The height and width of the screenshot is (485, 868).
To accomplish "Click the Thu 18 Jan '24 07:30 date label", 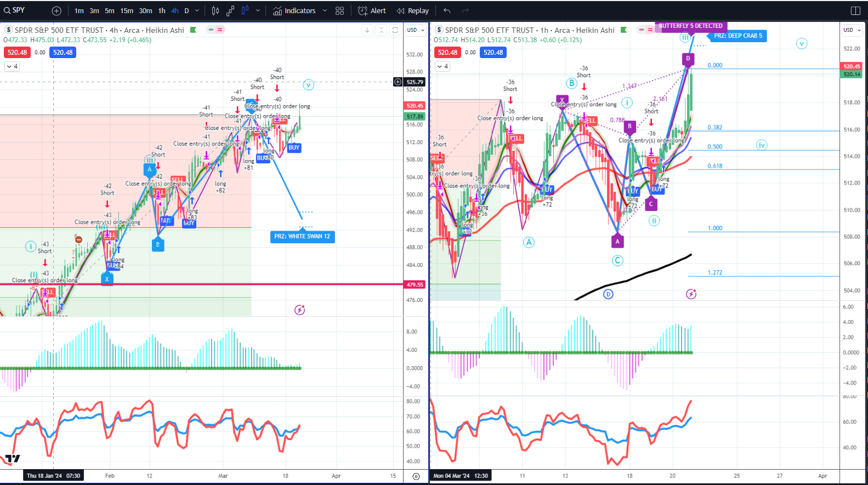I will tap(54, 476).
